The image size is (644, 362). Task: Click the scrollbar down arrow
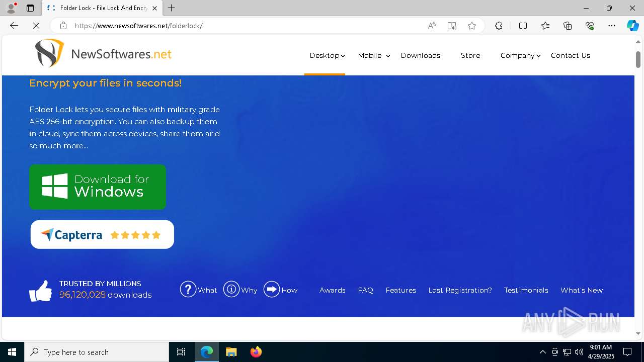(638, 333)
